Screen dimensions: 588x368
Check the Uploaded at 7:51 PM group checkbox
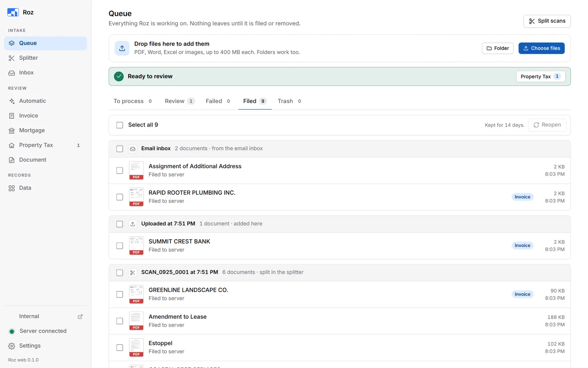[x=120, y=224]
